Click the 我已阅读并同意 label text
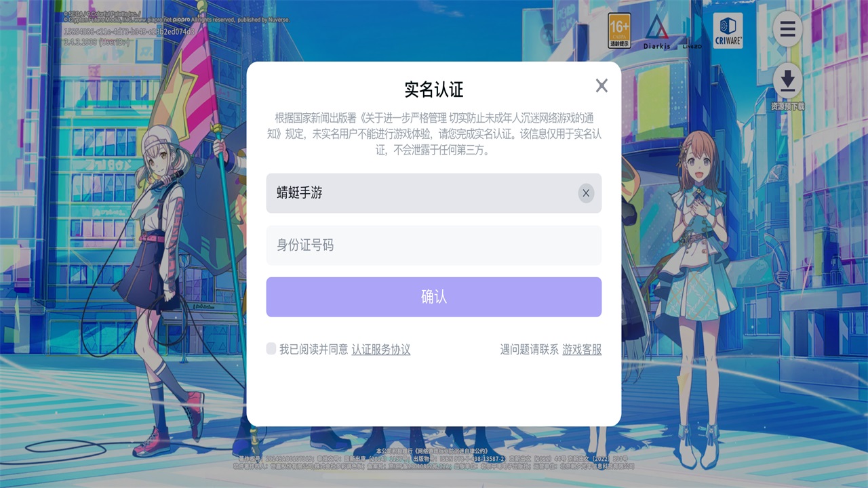The width and height of the screenshot is (868, 488). click(314, 350)
